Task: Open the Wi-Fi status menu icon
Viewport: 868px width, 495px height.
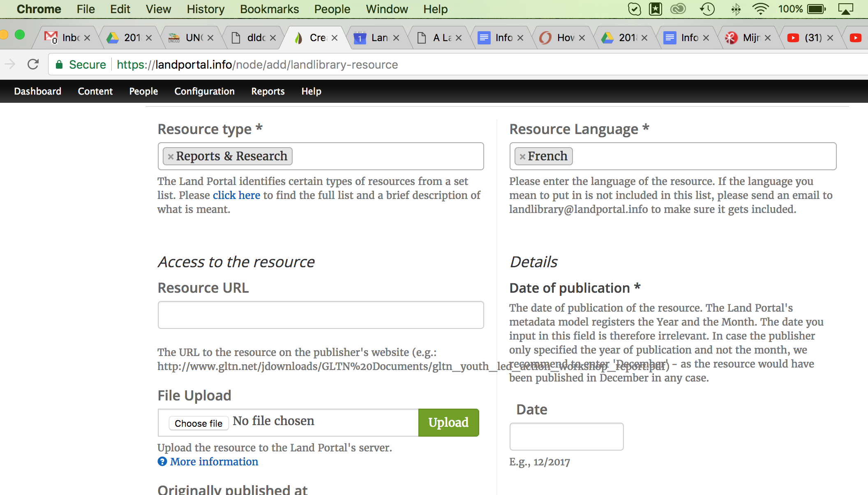Action: click(x=760, y=9)
